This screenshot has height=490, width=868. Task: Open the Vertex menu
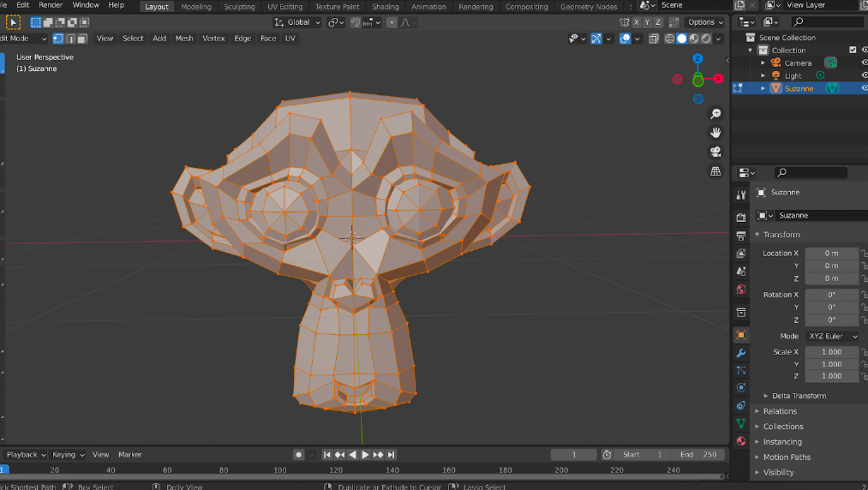[213, 39]
